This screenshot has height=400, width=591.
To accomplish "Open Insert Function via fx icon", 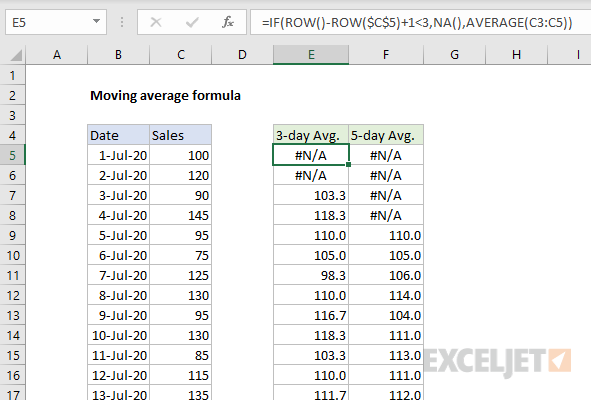I will [228, 23].
